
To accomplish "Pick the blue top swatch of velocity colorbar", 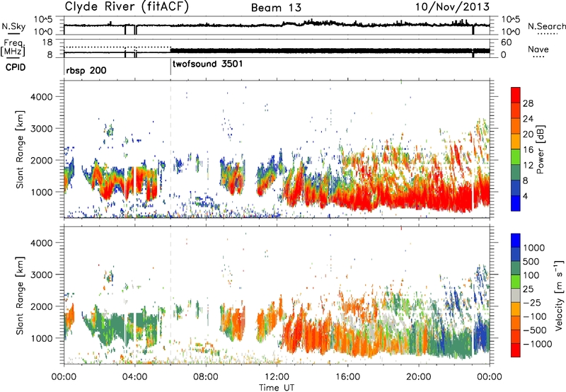I will click(x=516, y=241).
